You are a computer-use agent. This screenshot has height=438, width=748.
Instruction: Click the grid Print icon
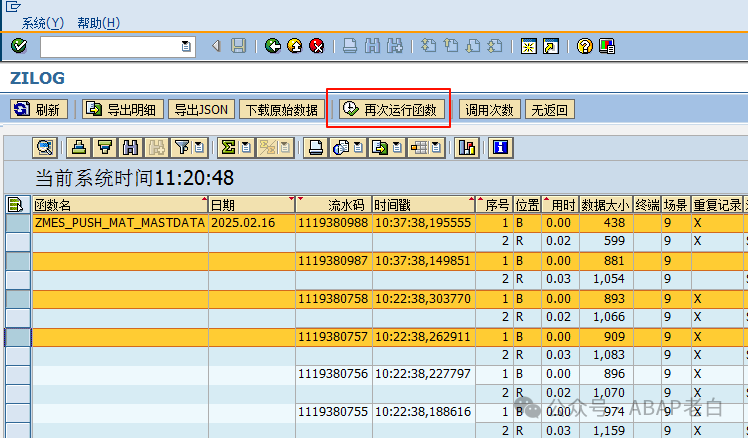point(315,148)
